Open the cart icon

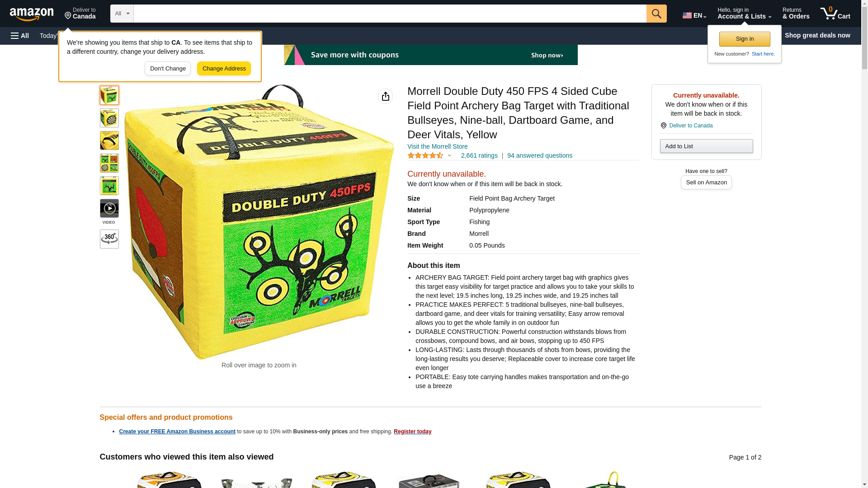[x=835, y=14]
